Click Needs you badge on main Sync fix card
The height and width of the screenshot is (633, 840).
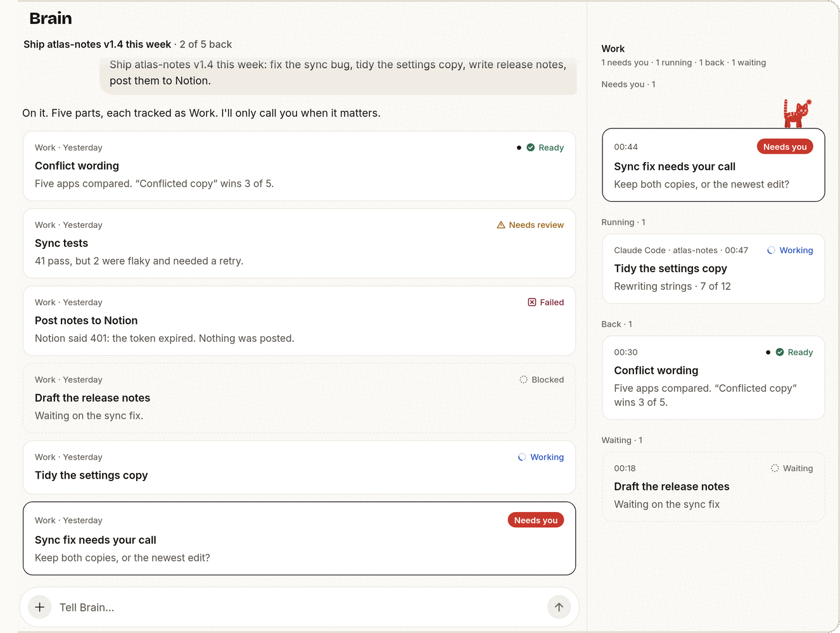[x=536, y=520]
